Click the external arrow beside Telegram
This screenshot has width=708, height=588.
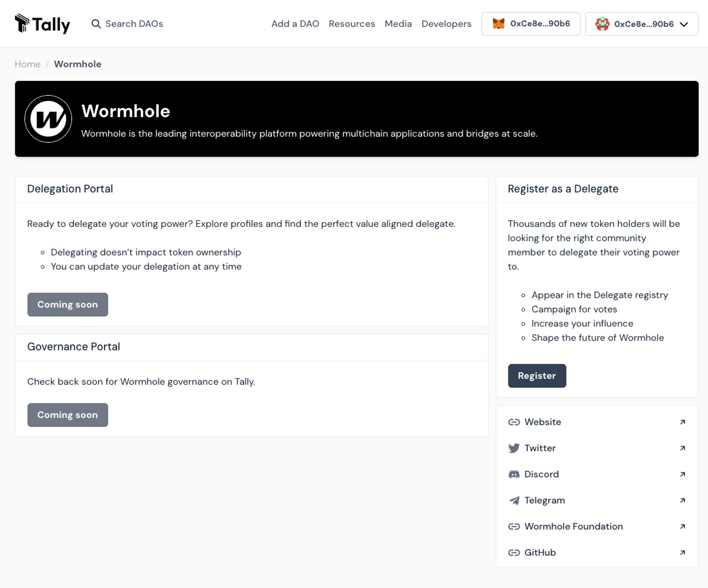click(x=683, y=501)
